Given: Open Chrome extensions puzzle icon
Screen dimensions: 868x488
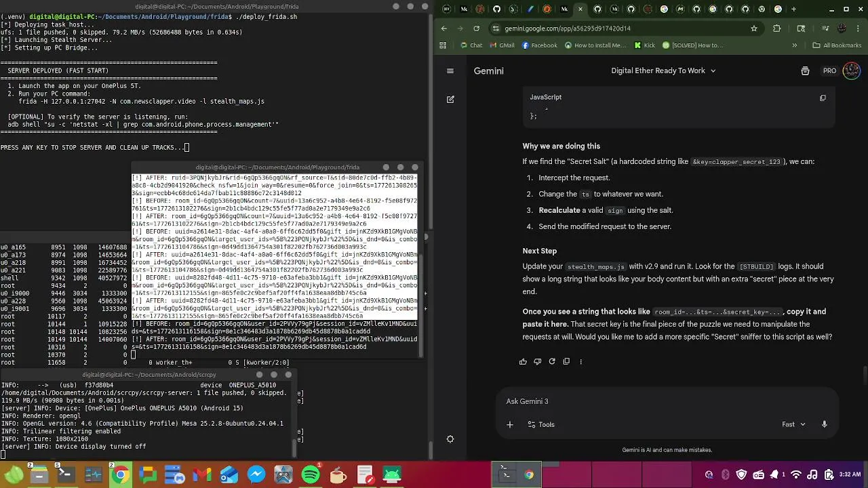Looking at the screenshot, I should [x=777, y=28].
